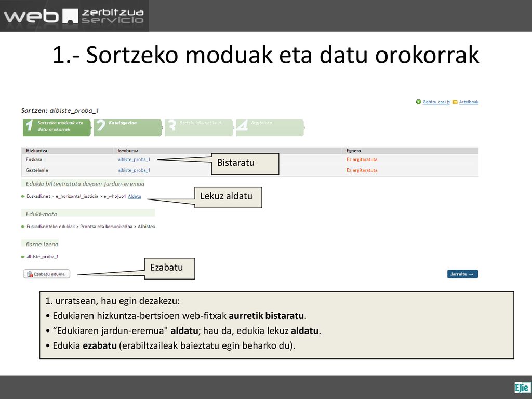This screenshot has height=399, width=532.
Task: Click the Ezabatu edukia button
Action: coord(47,274)
